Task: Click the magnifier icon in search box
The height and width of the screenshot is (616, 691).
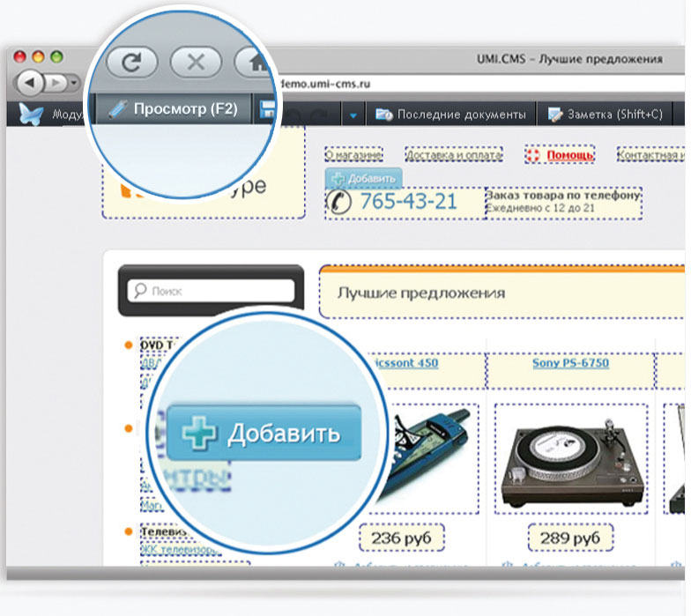Action: tap(139, 290)
